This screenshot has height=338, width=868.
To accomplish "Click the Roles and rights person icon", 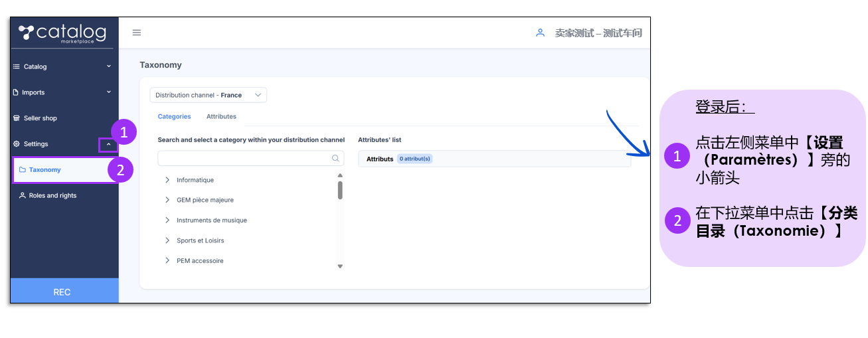I will (x=23, y=196).
